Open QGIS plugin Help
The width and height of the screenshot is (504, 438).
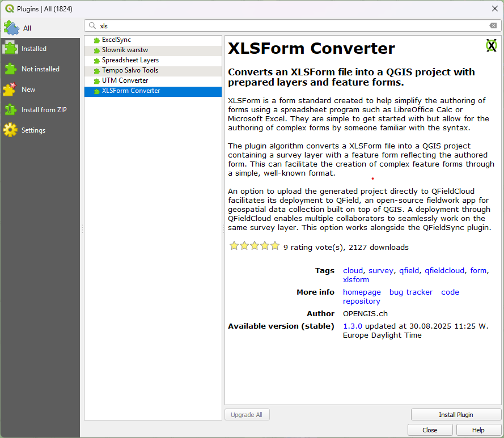(477, 430)
